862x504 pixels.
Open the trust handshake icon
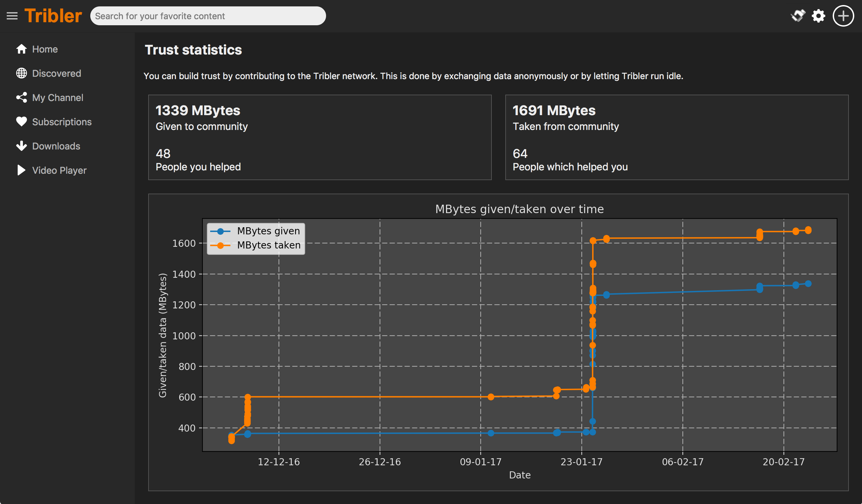pos(798,16)
